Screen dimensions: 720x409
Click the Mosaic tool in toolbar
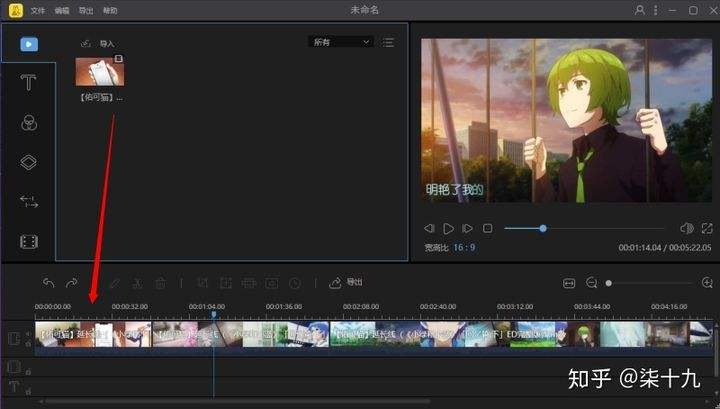point(249,283)
